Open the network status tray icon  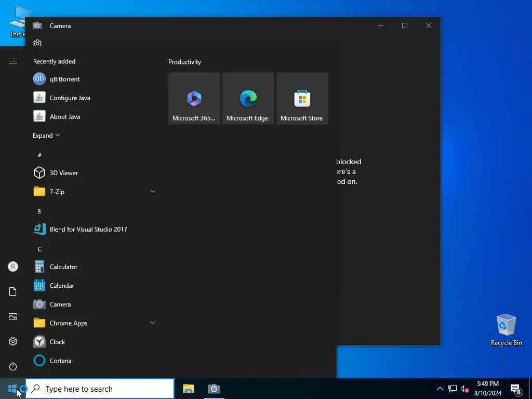[x=453, y=389]
